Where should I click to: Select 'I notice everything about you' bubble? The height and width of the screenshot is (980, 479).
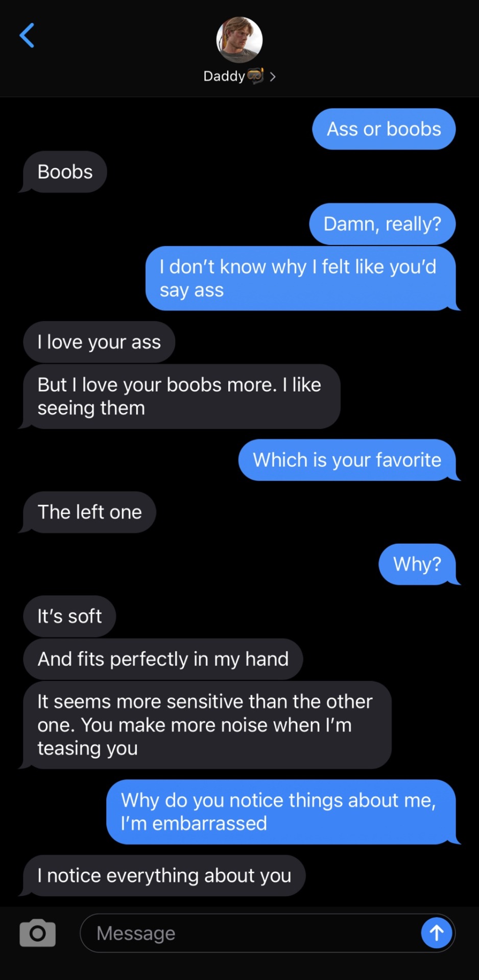pyautogui.click(x=162, y=875)
